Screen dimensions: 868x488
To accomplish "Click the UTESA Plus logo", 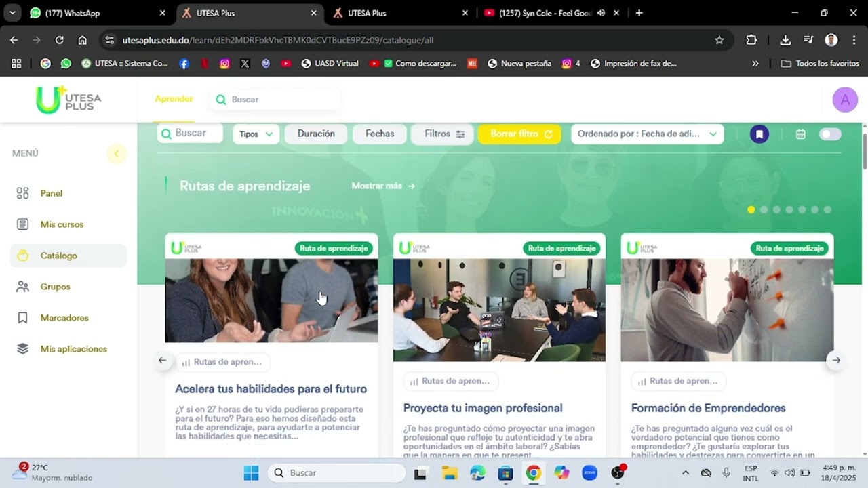I will coord(68,100).
